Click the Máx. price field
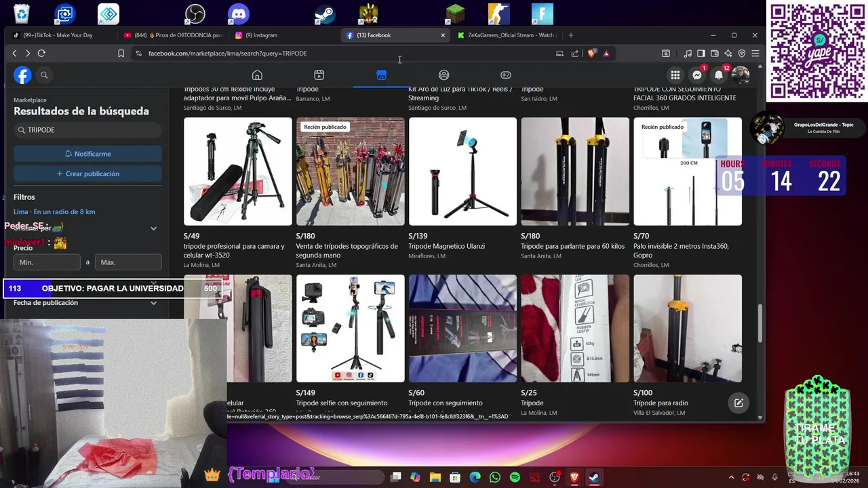This screenshot has height=488, width=868. point(128,262)
